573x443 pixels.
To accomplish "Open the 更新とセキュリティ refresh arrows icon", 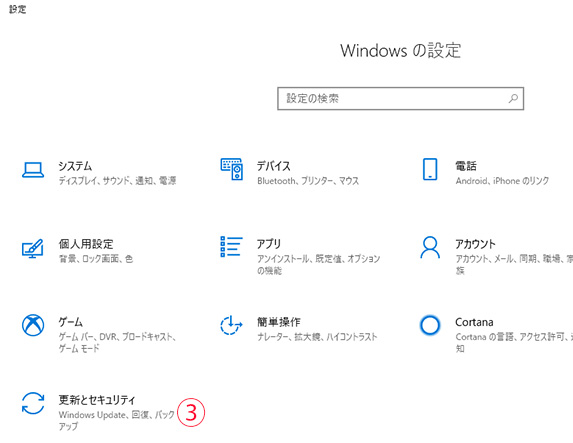I will pos(33,403).
